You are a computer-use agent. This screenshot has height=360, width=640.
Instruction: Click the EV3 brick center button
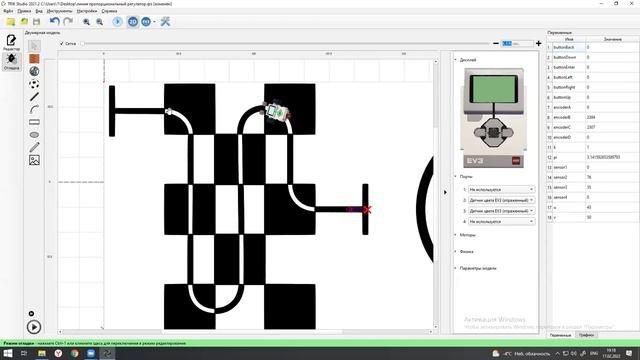493,132
